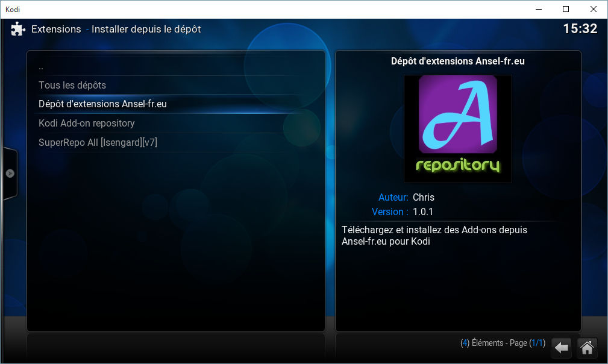Open 'Tous les dépôts' list item
The width and height of the screenshot is (608, 364).
pyautogui.click(x=176, y=86)
